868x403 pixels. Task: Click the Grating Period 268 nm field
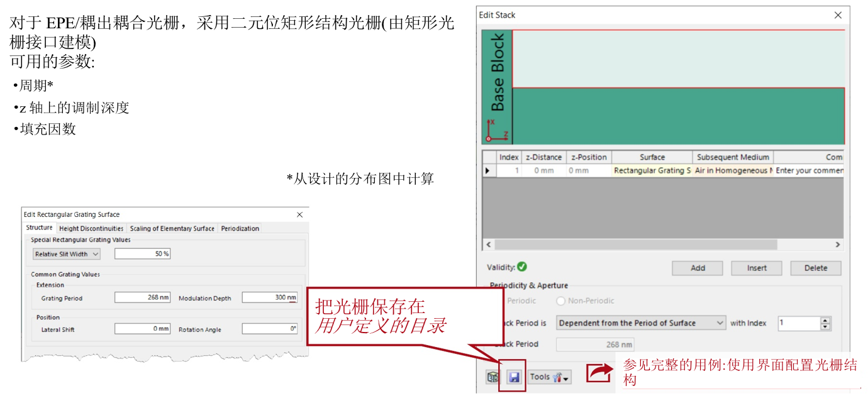pos(143,297)
